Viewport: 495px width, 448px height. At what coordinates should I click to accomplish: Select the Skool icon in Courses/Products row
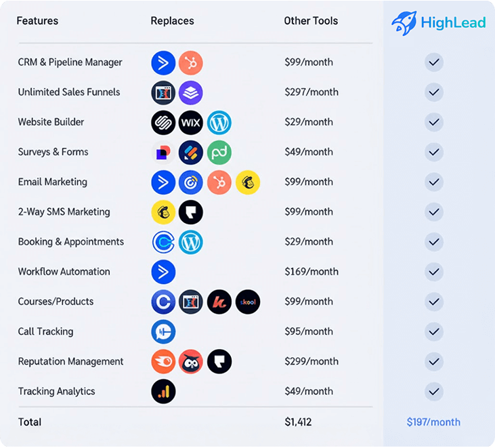248,302
